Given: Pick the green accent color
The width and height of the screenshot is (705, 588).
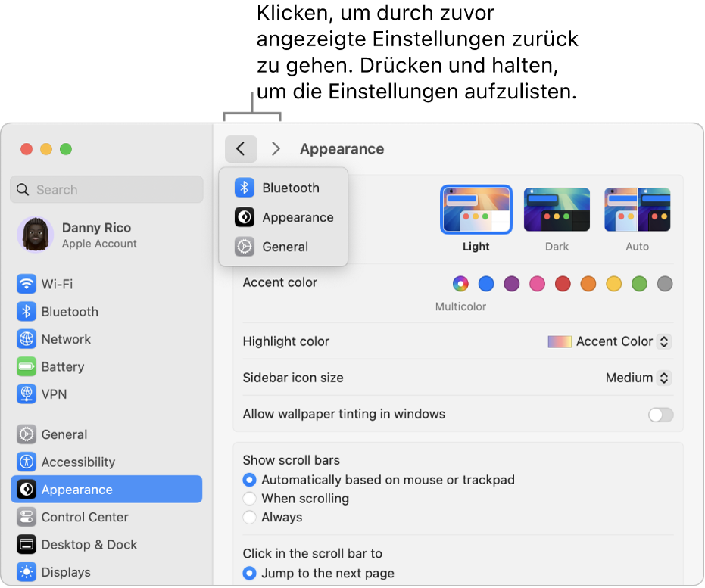Looking at the screenshot, I should tap(639, 284).
